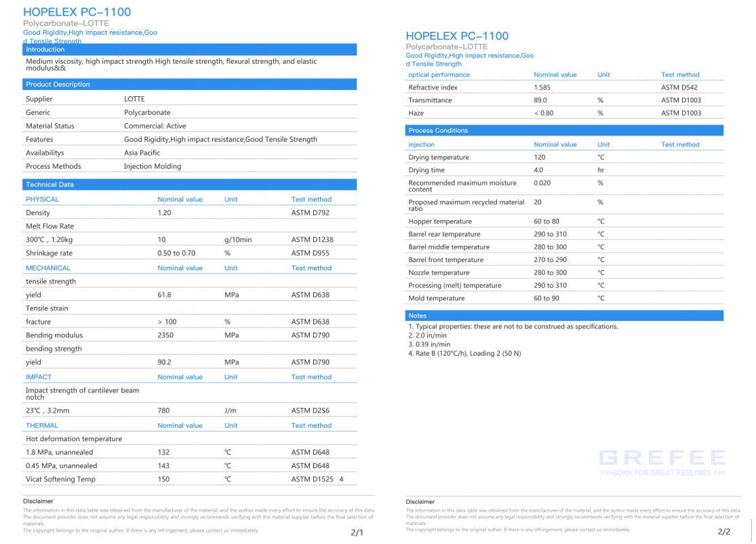Click the barrel rear temperature "290 to 310"
This screenshot has height=544, width=756.
[x=550, y=234]
